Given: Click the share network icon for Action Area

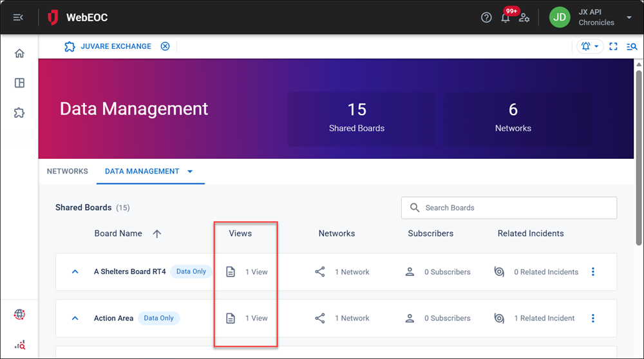Looking at the screenshot, I should point(320,318).
